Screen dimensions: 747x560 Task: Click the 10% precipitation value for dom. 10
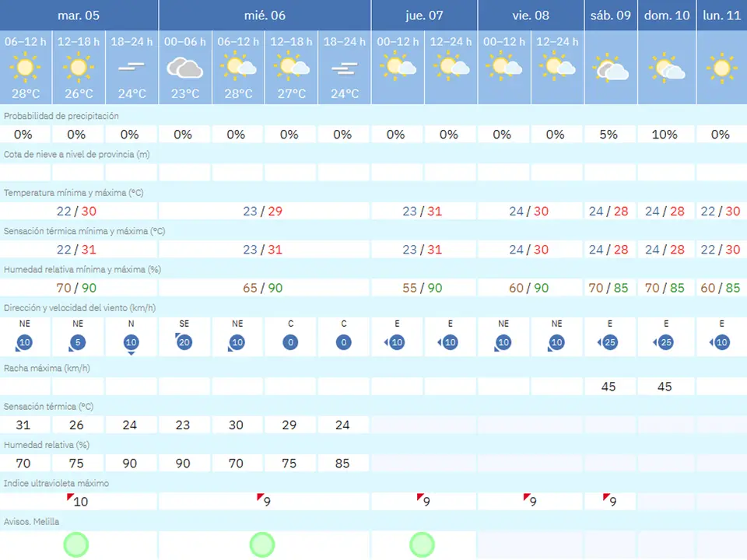(665, 135)
